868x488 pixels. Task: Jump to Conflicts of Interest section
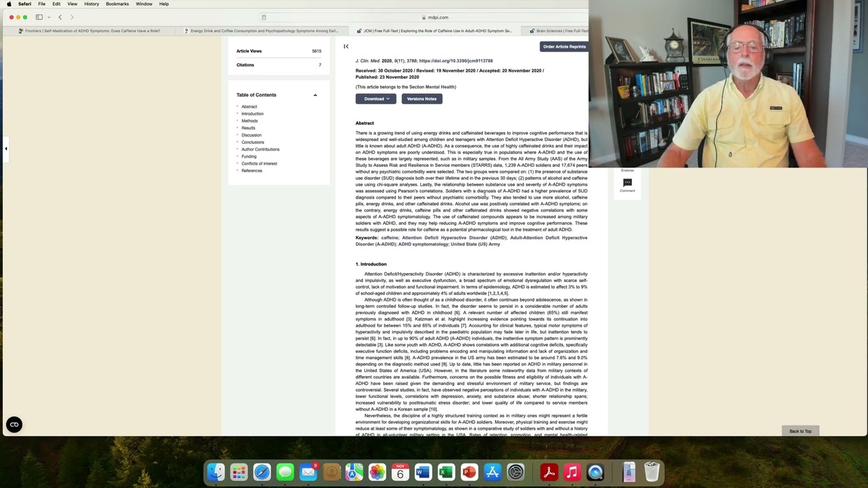pyautogui.click(x=259, y=163)
